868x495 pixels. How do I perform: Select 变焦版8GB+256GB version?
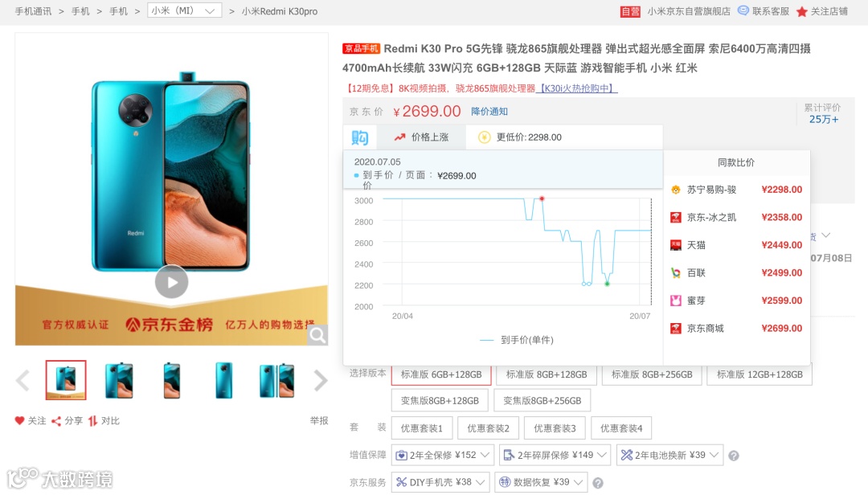tap(542, 401)
